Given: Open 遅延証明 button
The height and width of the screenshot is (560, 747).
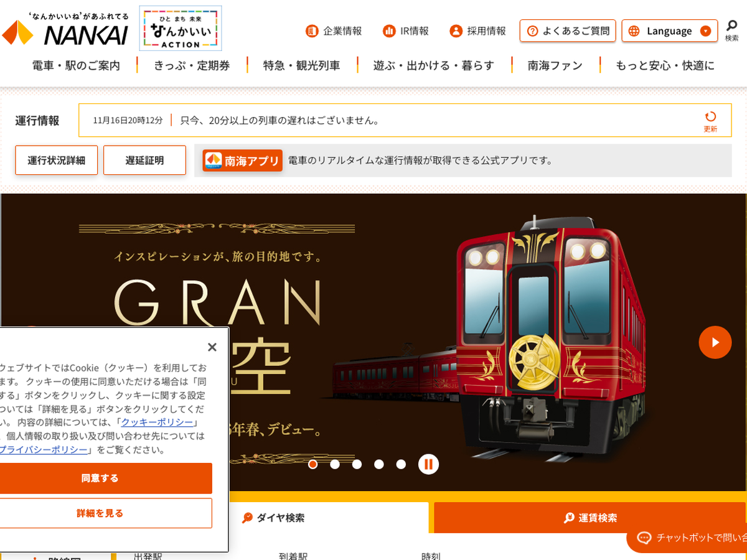Looking at the screenshot, I should pos(144,161).
